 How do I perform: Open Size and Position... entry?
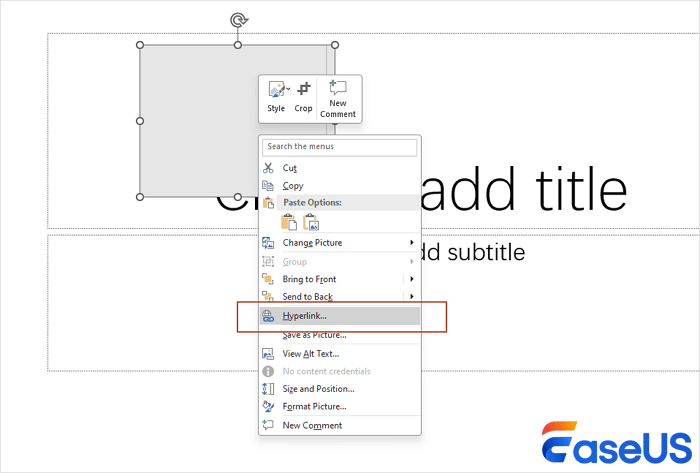pyautogui.click(x=340, y=389)
